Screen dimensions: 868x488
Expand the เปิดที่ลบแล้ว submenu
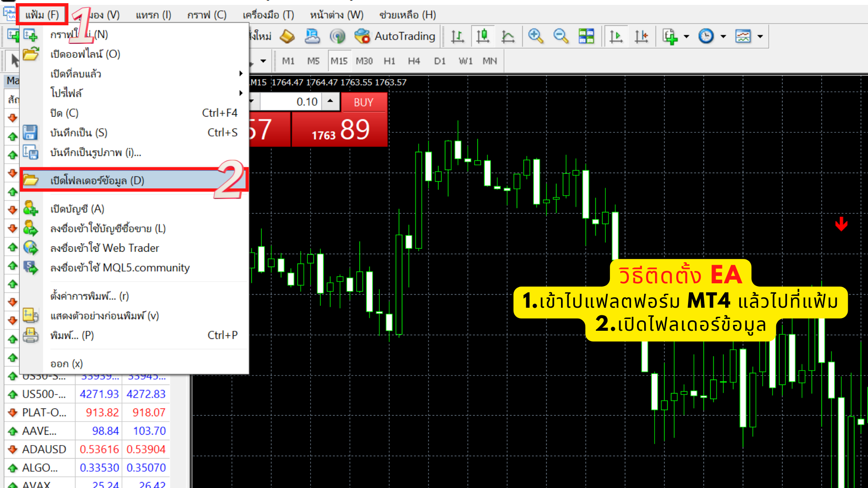(134, 74)
